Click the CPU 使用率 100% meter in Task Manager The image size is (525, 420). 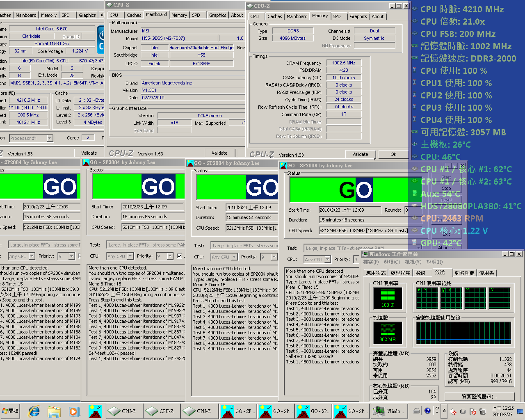click(388, 298)
